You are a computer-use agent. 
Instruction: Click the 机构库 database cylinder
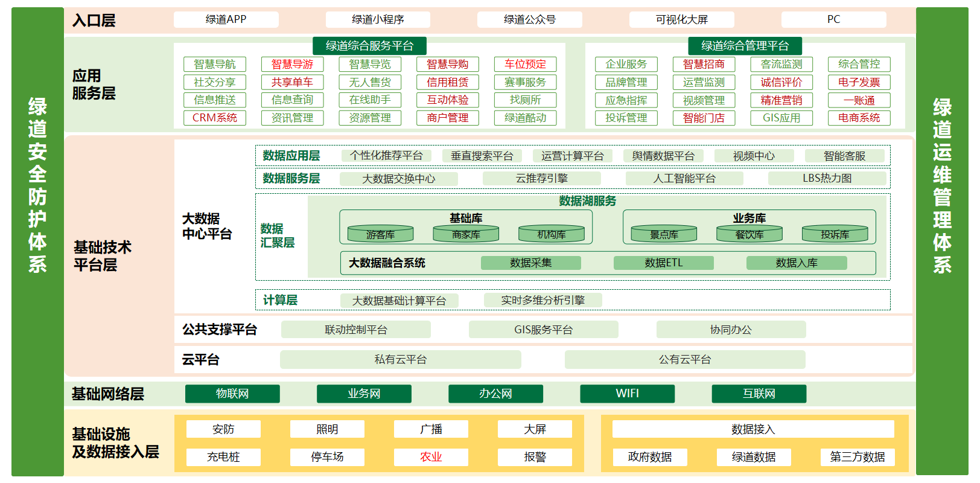[x=552, y=234]
